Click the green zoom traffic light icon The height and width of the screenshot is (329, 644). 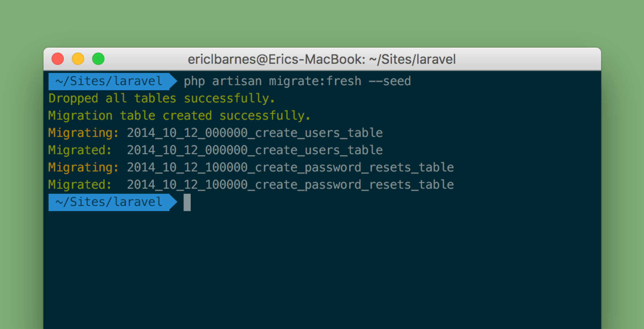pos(98,58)
